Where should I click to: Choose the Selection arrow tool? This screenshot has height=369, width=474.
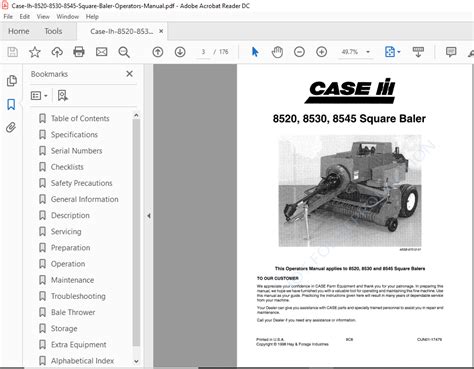click(255, 52)
